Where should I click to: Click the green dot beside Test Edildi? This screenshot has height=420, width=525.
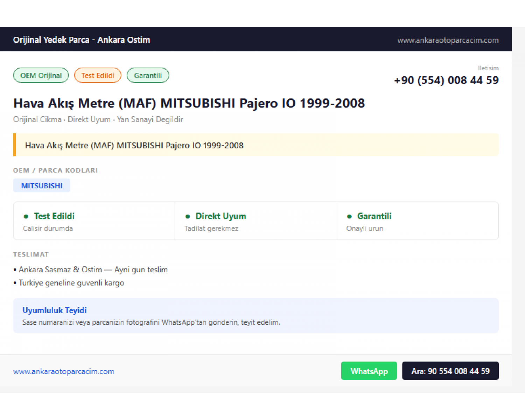pos(26,216)
